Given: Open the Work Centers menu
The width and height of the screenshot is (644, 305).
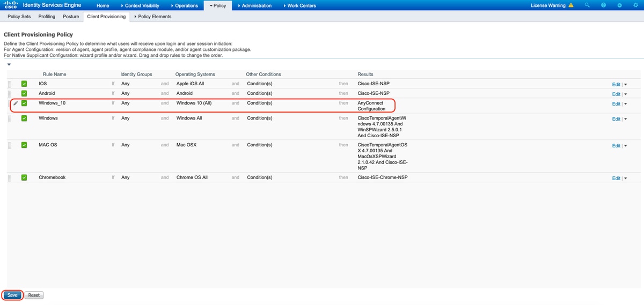Looking at the screenshot, I should 299,5.
